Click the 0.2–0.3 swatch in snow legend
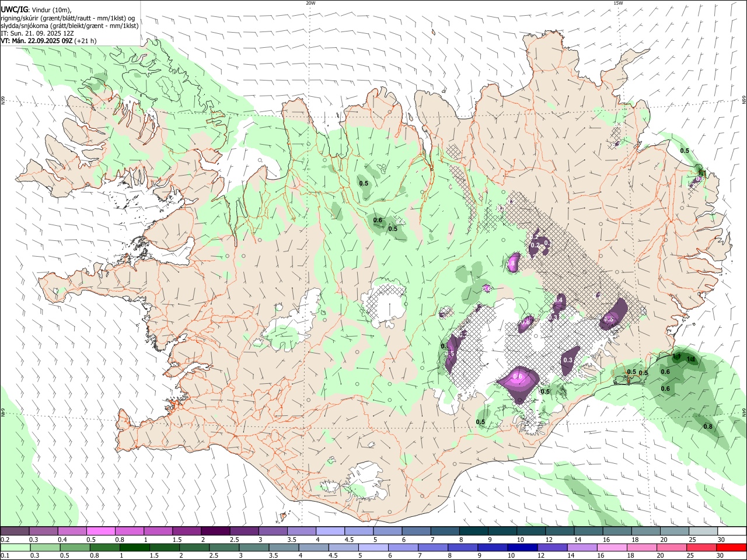The image size is (747, 560). pos(15,531)
